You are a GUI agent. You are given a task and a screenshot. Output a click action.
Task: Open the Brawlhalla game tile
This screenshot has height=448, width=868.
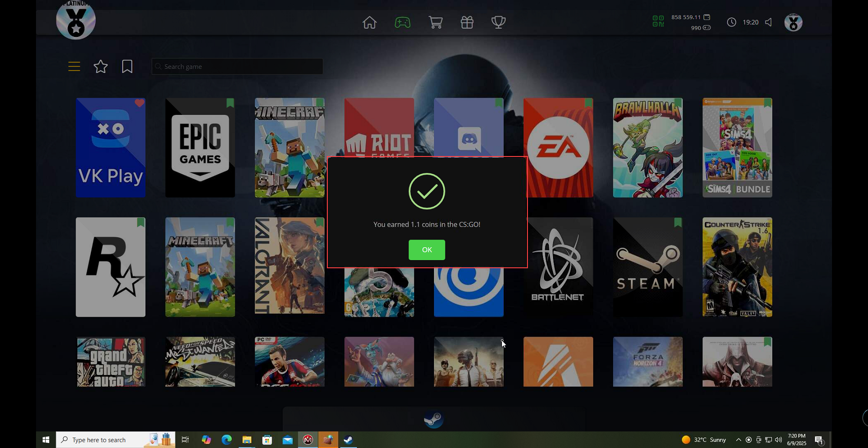(647, 147)
